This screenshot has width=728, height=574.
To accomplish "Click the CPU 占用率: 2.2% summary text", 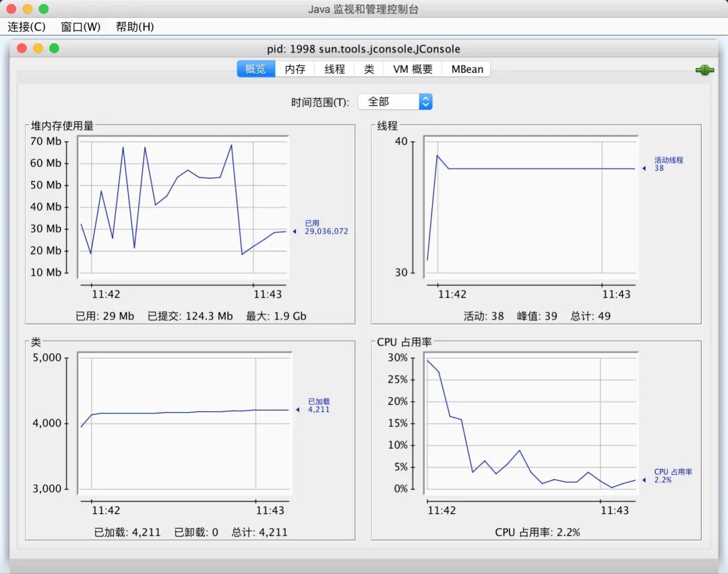I will [537, 532].
